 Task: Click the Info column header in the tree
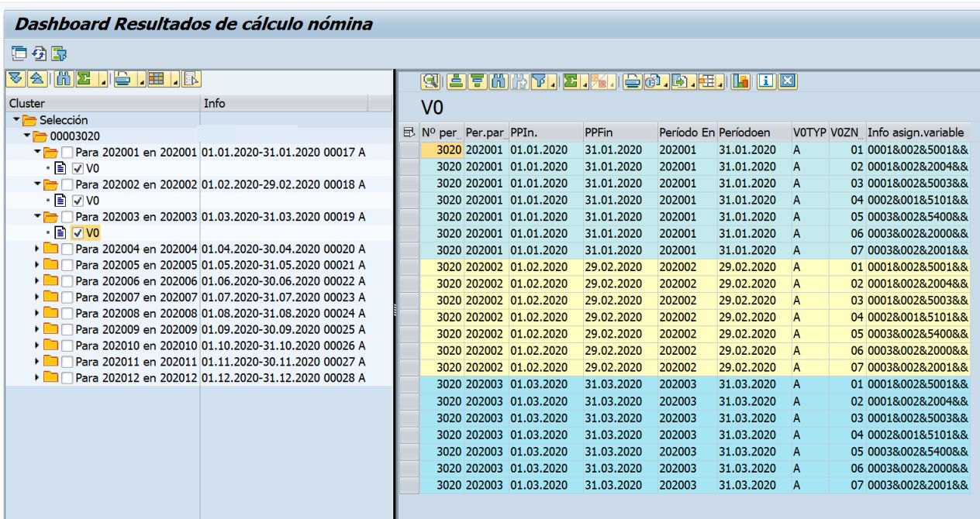[283, 103]
